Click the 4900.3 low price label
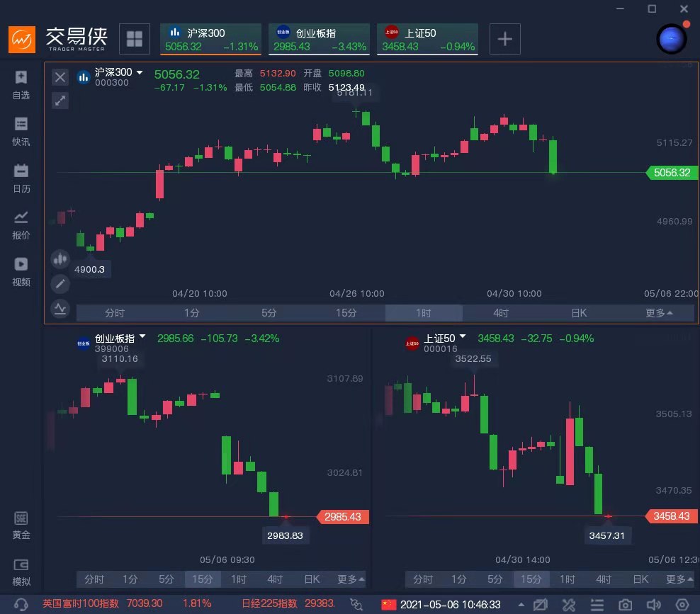700x614 pixels. click(90, 270)
